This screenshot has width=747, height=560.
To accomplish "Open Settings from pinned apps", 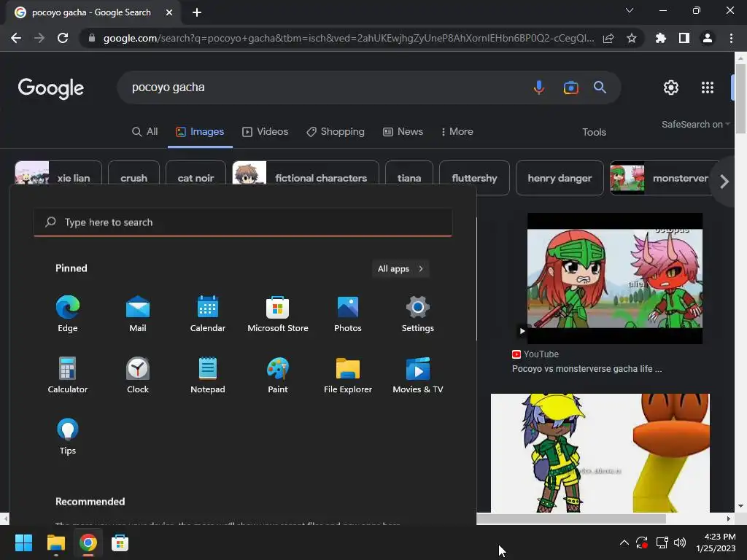I will coord(418,314).
